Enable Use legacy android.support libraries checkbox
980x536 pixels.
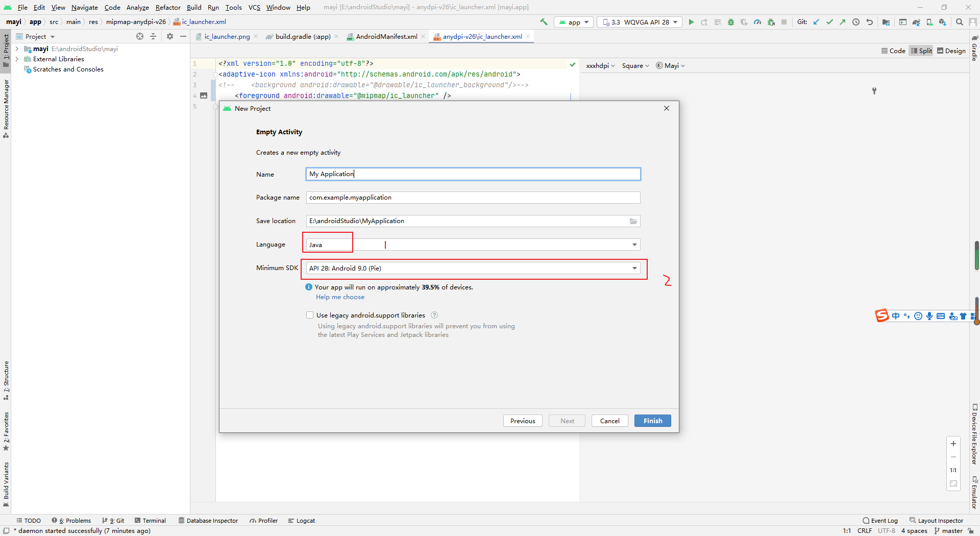[310, 315]
